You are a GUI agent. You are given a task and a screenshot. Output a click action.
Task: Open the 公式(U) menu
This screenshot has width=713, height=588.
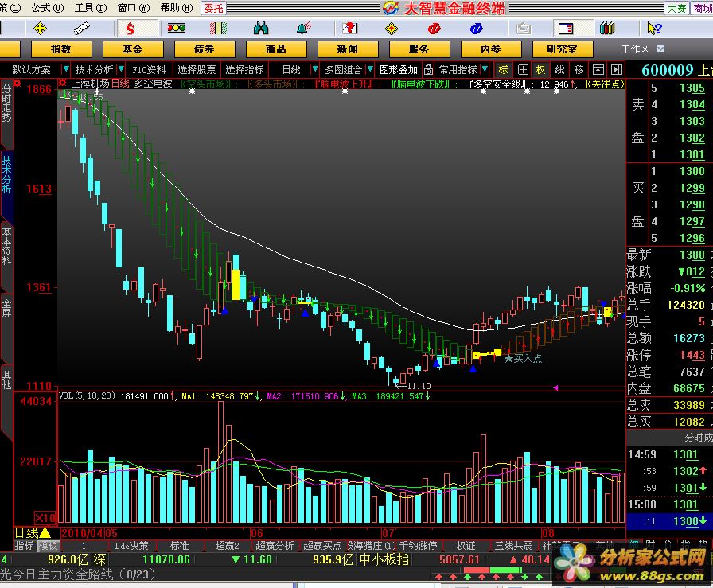coord(48,8)
